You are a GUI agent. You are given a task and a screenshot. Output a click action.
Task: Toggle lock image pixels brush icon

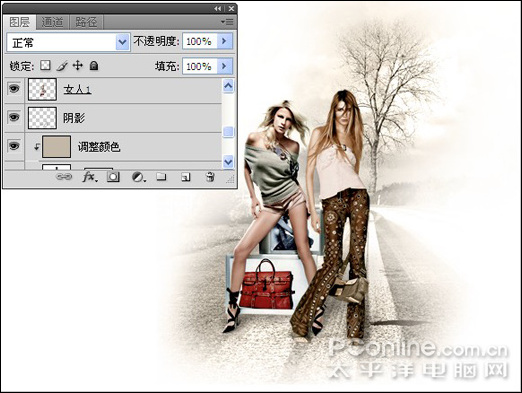pos(62,66)
